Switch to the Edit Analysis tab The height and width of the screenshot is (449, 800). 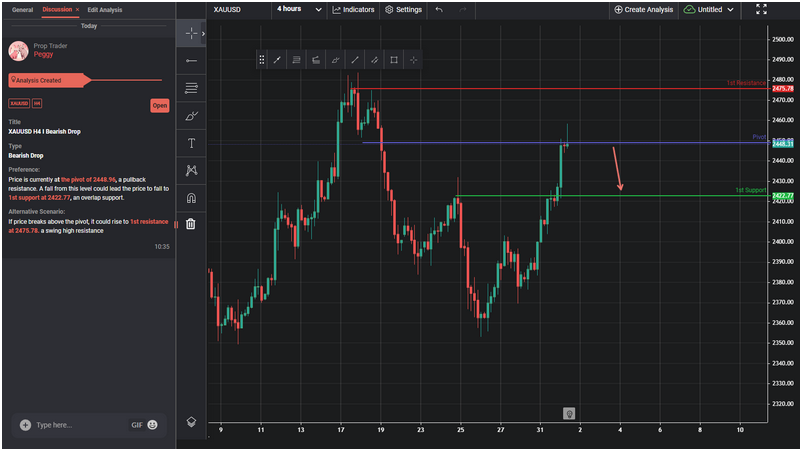click(105, 10)
